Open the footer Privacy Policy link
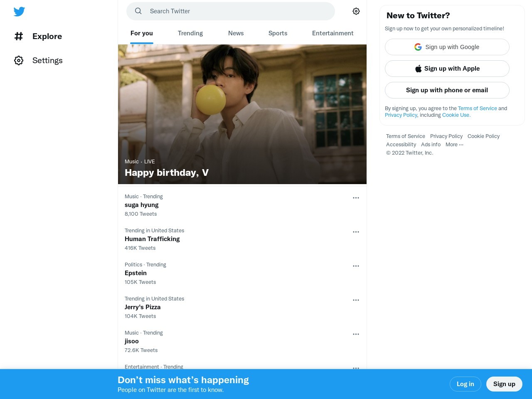The image size is (532, 399). (x=446, y=136)
